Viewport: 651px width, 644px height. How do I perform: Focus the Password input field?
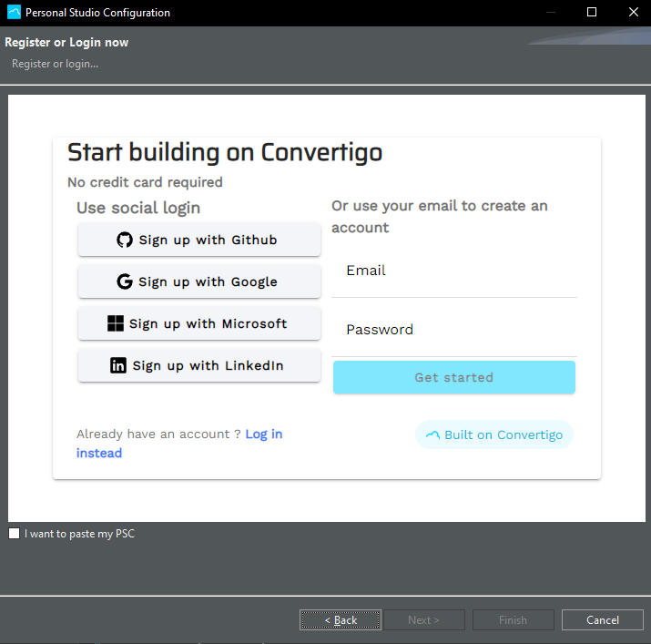453,331
